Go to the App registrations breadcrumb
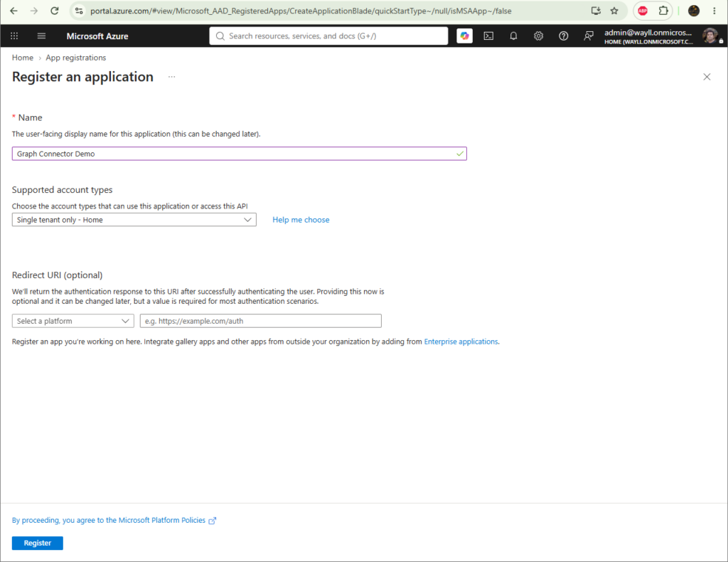The image size is (728, 562). click(75, 58)
